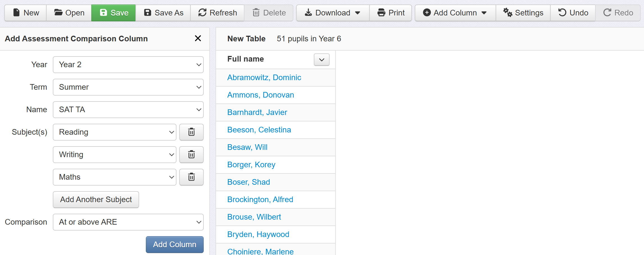This screenshot has height=255, width=644.
Task: Open the Add Column toolbar menu
Action: pyautogui.click(x=455, y=13)
